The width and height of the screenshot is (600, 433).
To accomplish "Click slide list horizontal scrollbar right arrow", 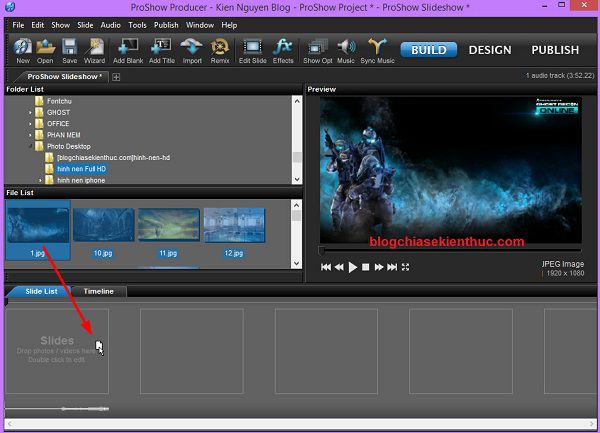I will tap(592, 423).
